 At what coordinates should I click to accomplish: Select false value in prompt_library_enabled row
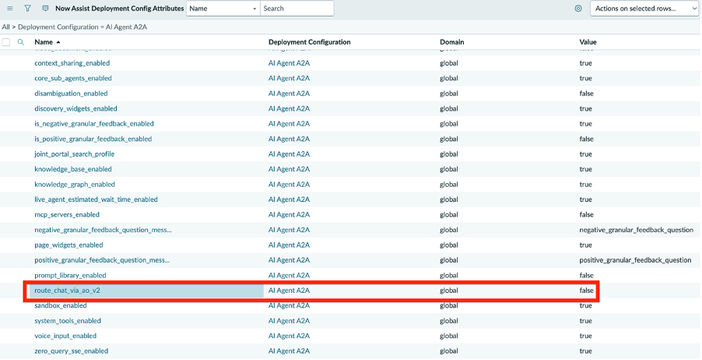pos(586,275)
